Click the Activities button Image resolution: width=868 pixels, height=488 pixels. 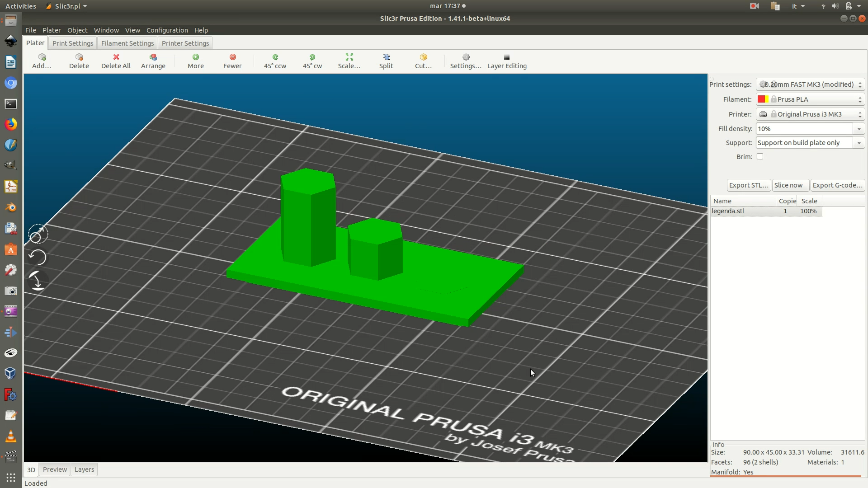(20, 6)
